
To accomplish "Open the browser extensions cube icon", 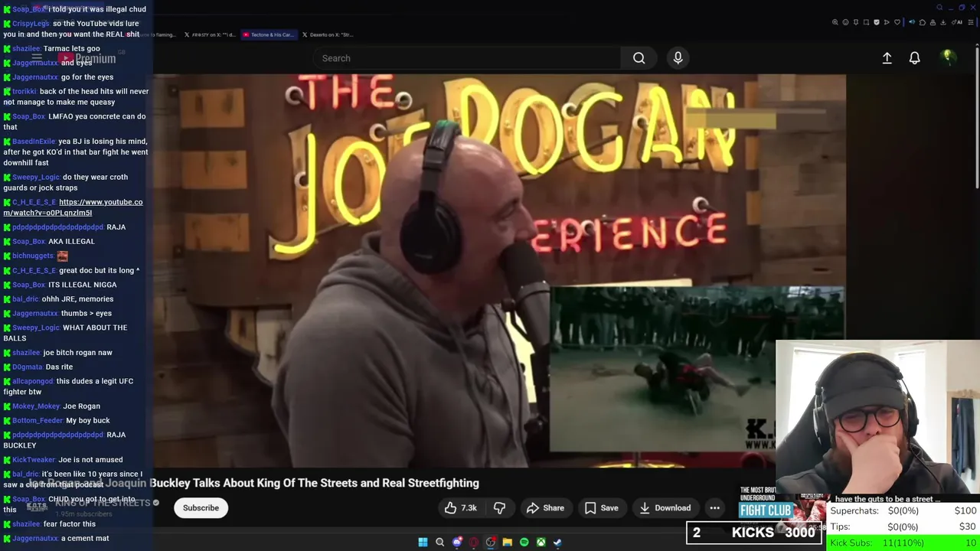I will pyautogui.click(x=923, y=22).
